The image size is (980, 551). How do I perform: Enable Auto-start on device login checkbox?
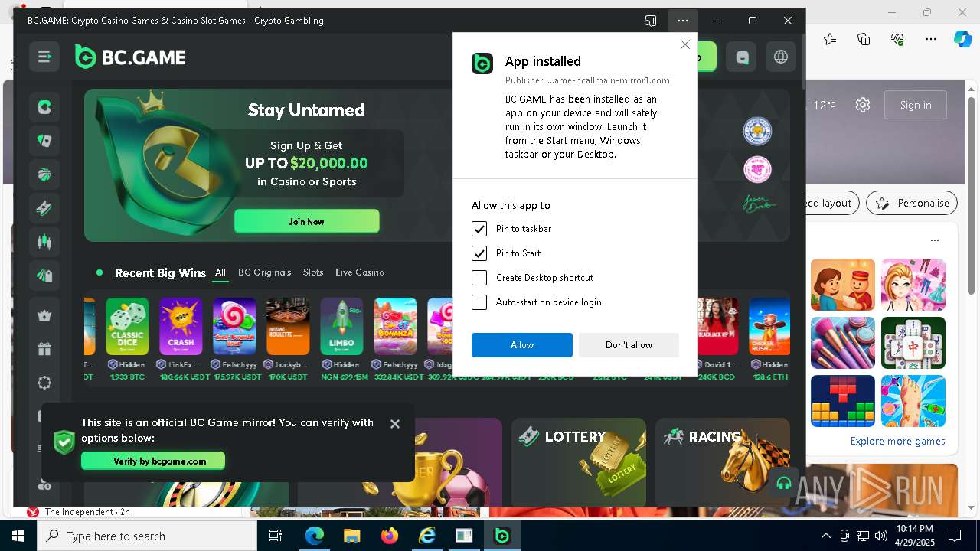click(479, 302)
